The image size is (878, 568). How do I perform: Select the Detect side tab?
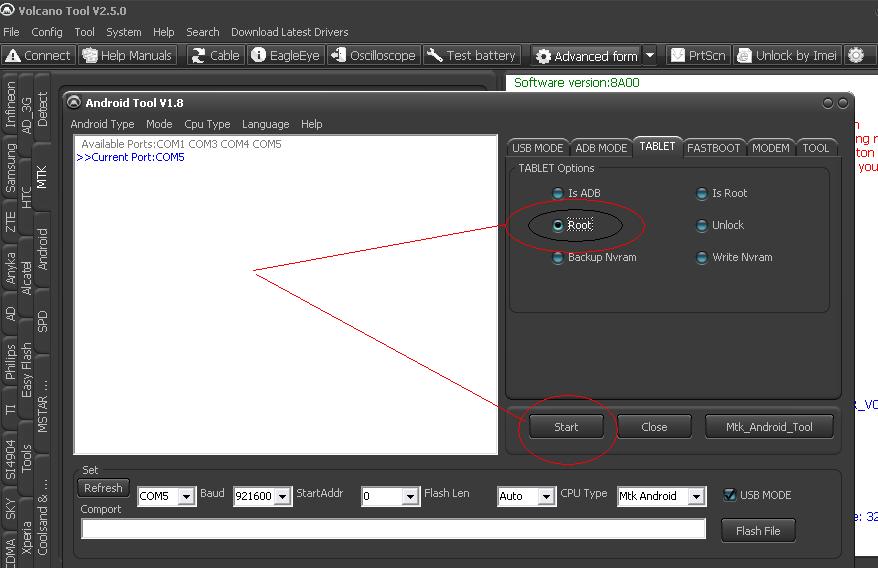click(x=41, y=109)
